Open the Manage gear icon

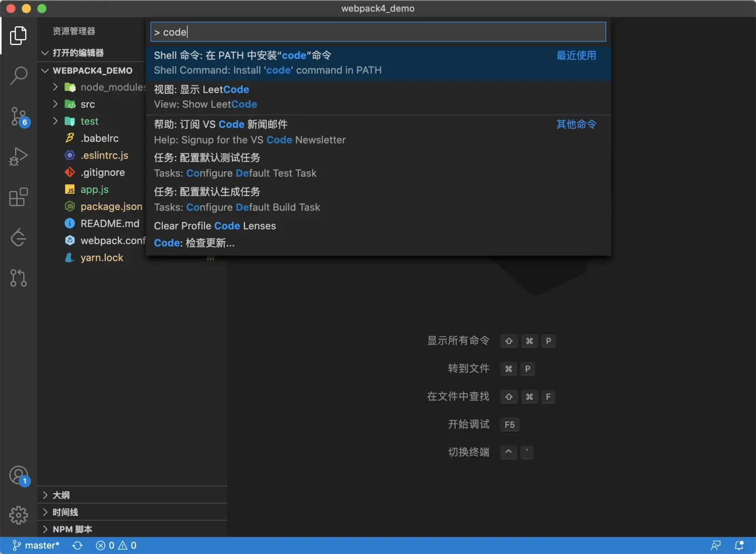[19, 515]
